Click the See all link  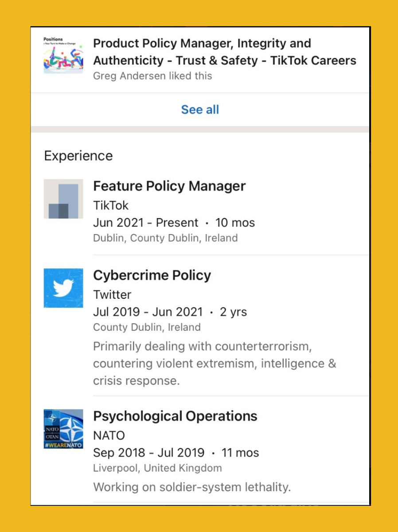(x=200, y=110)
